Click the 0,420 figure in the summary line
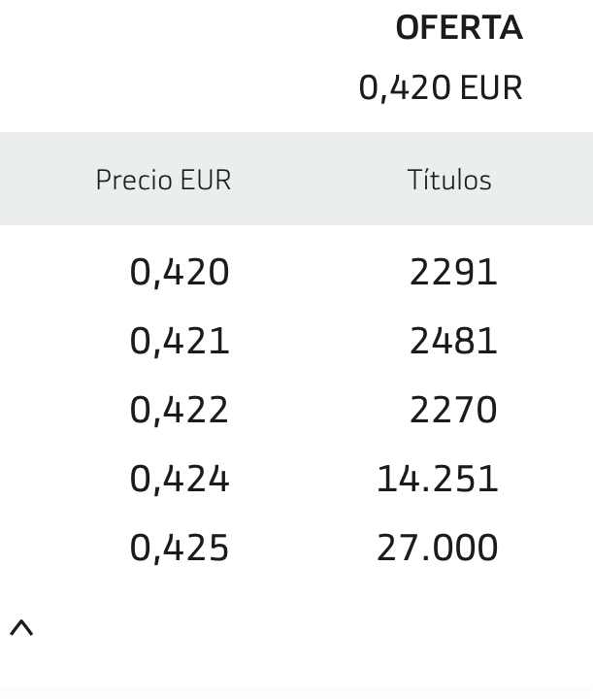Screen dimensions: 593x700 point(405,88)
